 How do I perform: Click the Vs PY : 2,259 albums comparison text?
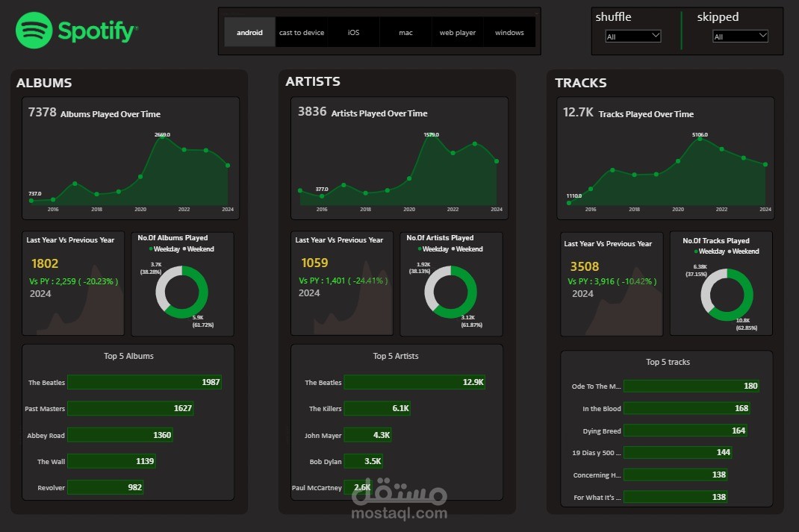73,281
